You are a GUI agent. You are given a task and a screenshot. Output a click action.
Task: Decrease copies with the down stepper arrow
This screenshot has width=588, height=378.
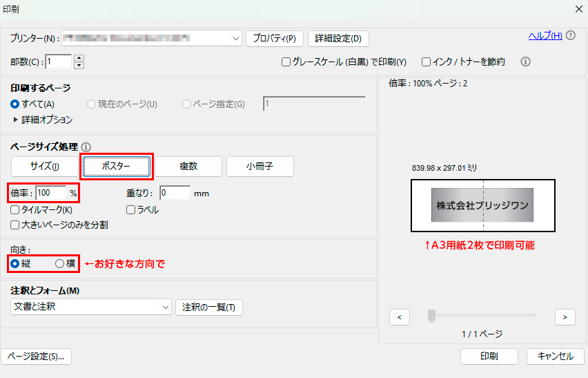point(79,66)
